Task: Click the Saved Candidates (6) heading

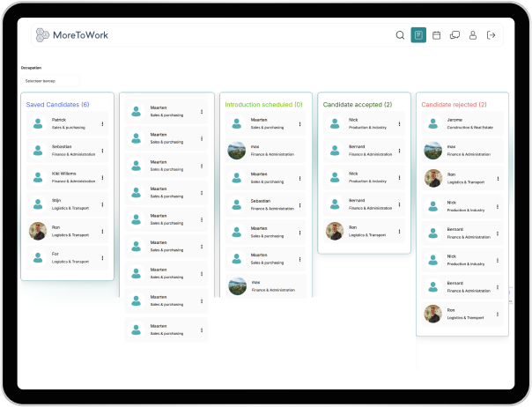Action: click(x=57, y=105)
